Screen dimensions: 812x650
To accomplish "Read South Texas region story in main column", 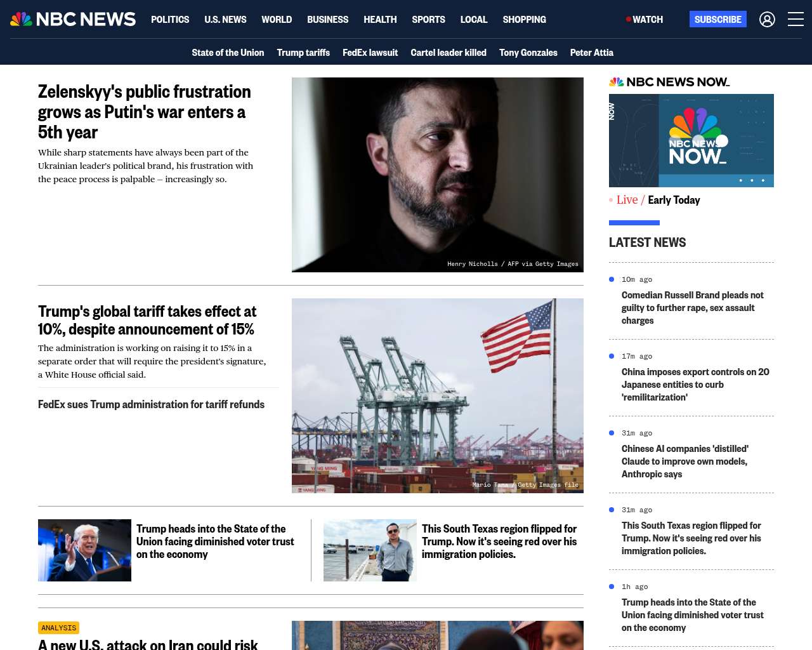I will pos(499,541).
